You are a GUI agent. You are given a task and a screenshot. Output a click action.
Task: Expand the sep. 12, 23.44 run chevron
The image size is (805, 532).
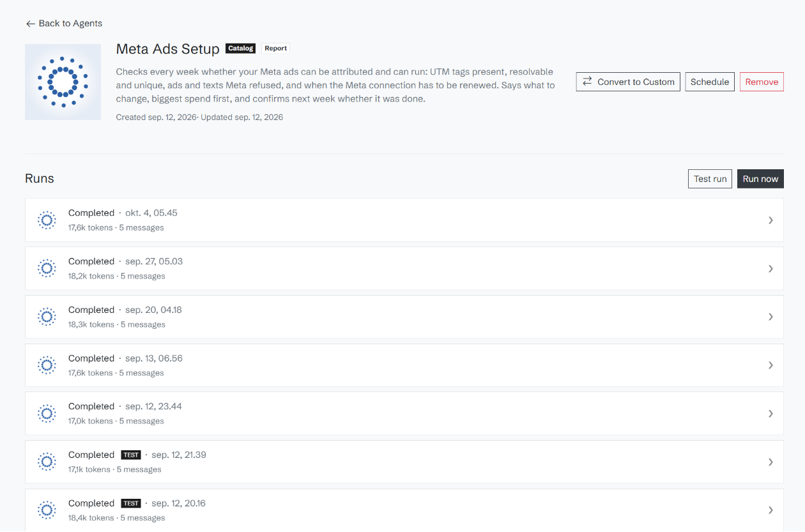tap(770, 413)
